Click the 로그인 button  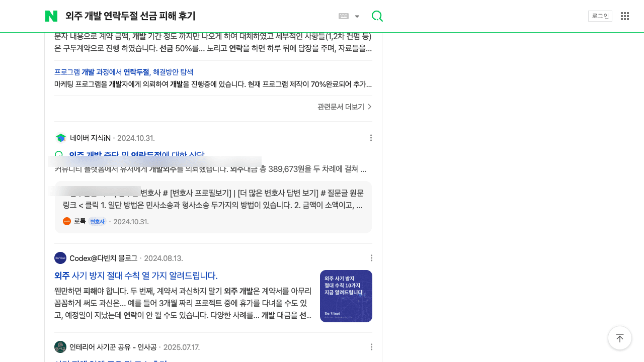click(x=600, y=16)
